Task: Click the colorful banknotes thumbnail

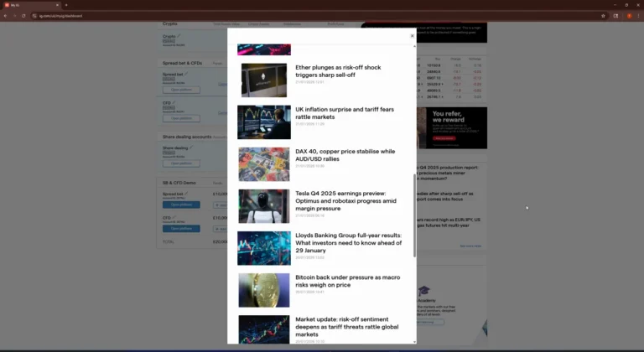Action: (264, 164)
